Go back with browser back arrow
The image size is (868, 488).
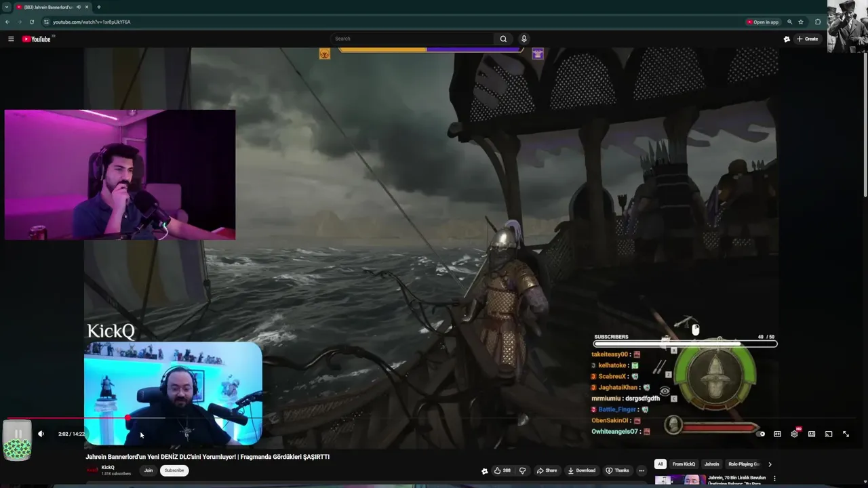pyautogui.click(x=7, y=22)
